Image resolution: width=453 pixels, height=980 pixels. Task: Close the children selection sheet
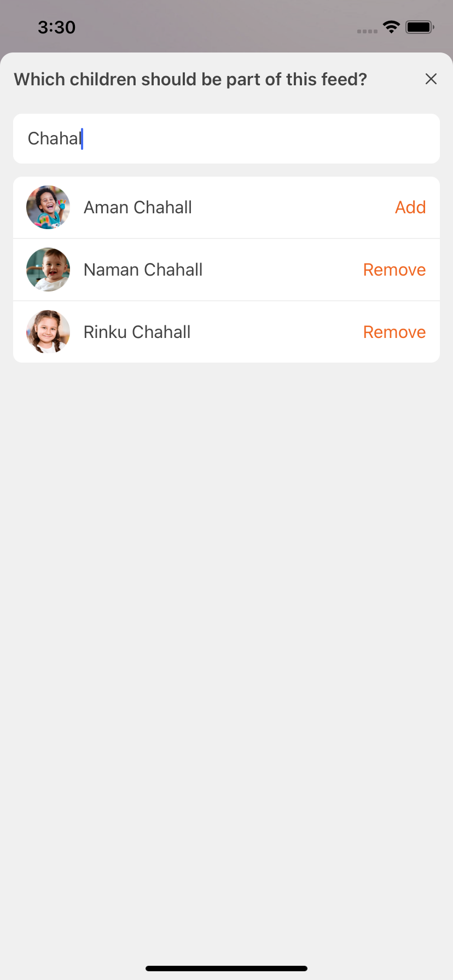431,79
